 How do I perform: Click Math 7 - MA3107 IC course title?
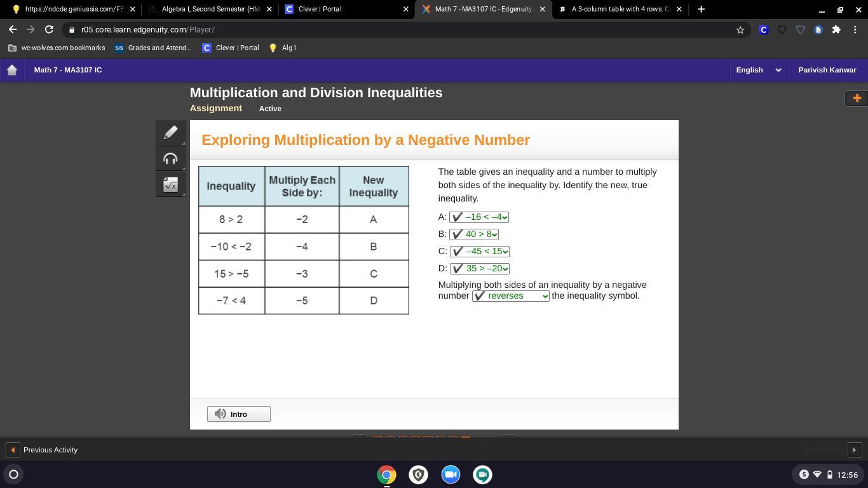(x=68, y=70)
